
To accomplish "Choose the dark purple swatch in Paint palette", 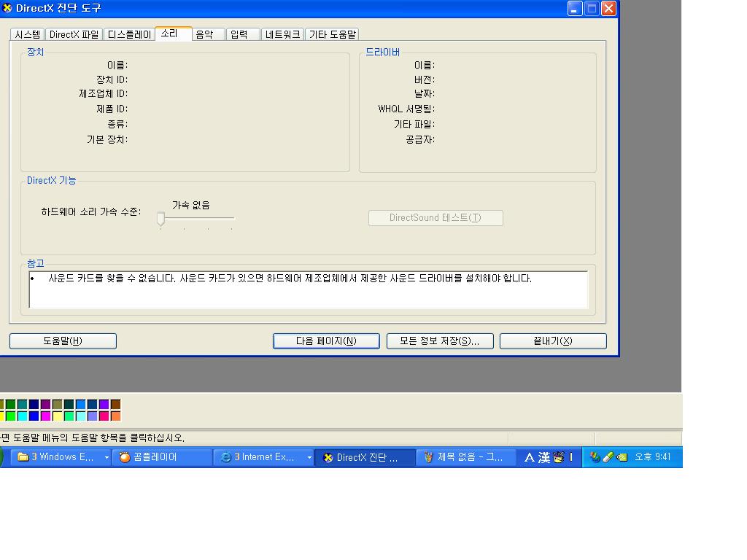I will (x=45, y=404).
